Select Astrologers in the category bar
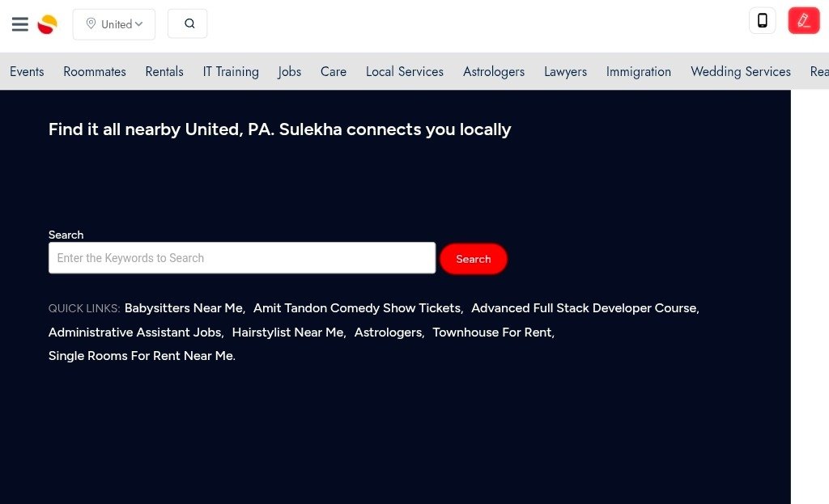The height and width of the screenshot is (504, 829). point(494,71)
